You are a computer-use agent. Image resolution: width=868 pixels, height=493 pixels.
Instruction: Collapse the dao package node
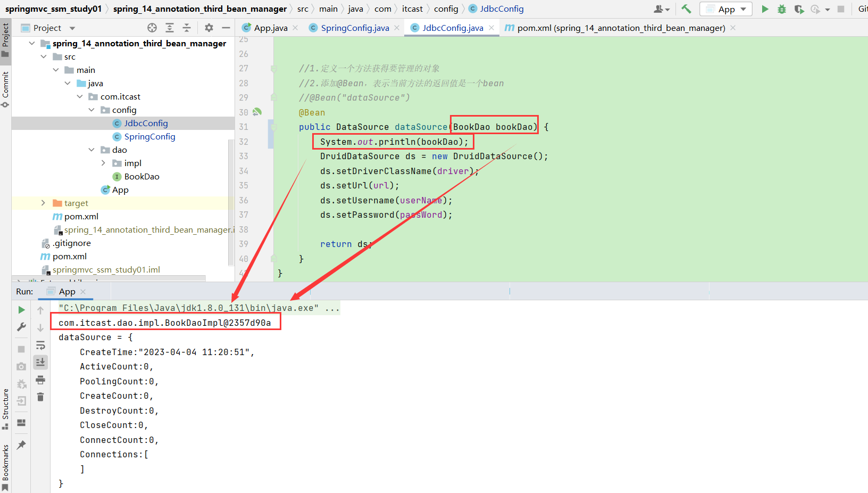click(91, 150)
